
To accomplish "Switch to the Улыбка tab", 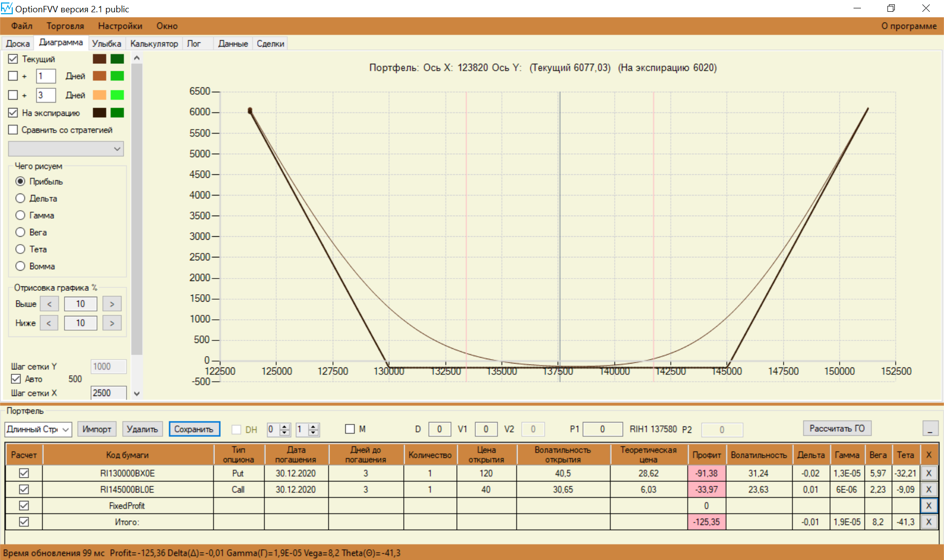I will 106,44.
